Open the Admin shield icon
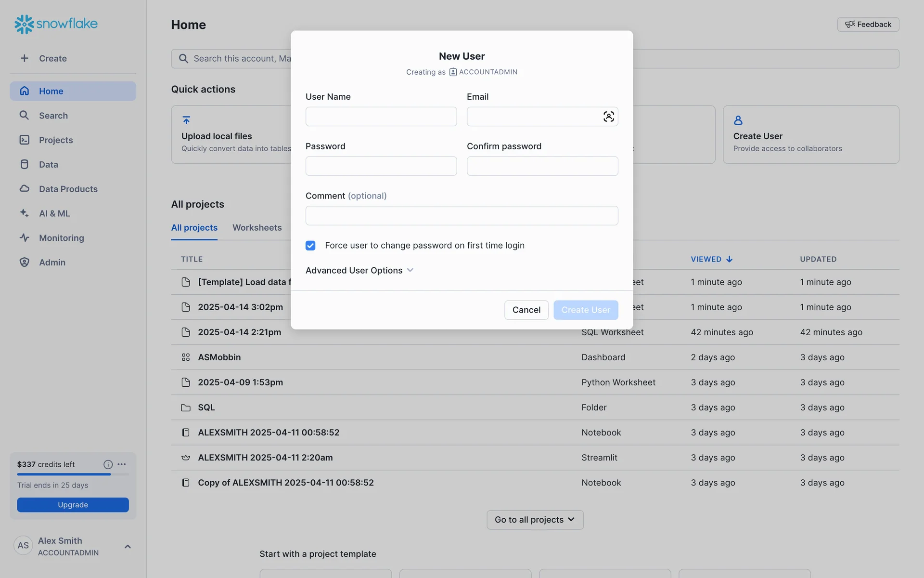This screenshot has height=578, width=924. [x=24, y=262]
